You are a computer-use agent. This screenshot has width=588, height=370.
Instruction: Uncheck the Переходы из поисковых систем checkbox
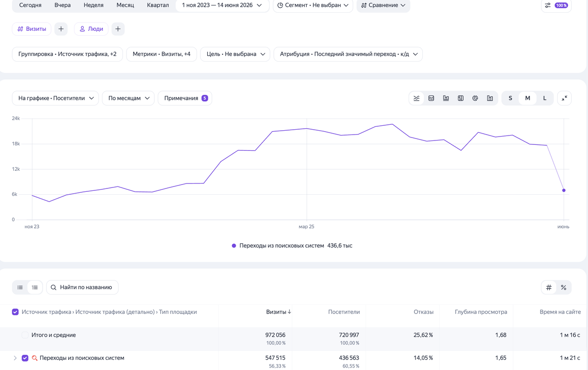[25, 358]
